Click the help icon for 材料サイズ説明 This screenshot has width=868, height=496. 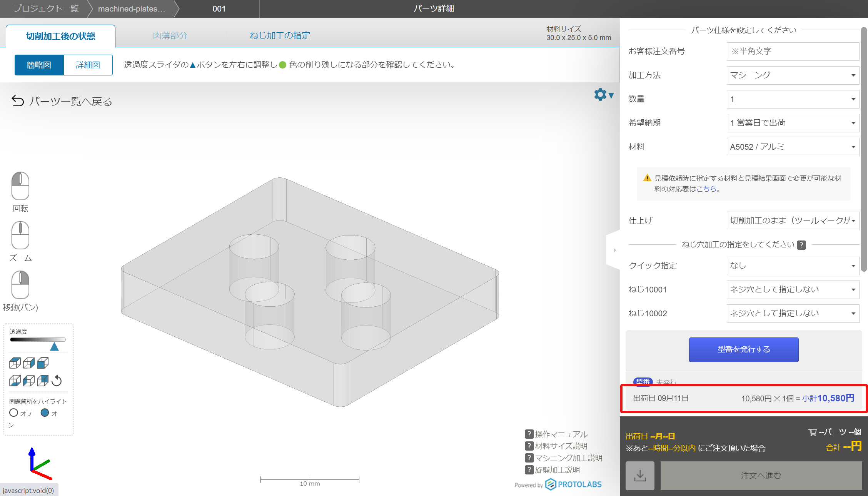(529, 446)
